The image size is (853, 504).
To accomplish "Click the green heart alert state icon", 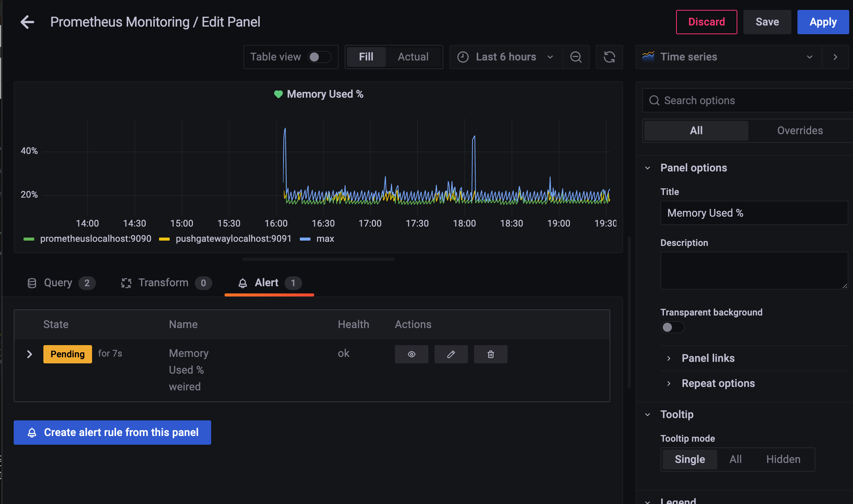I will 278,94.
